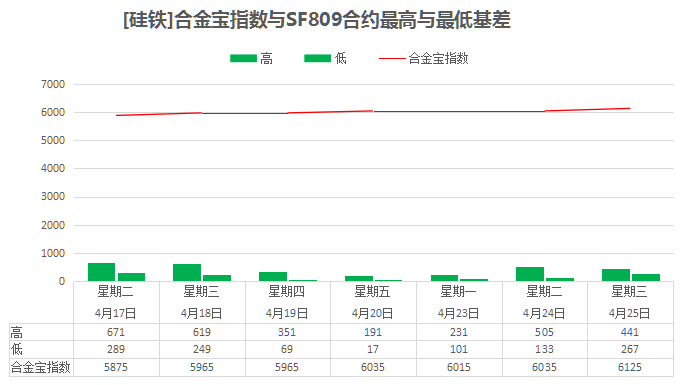Click the 7000 axis label
Image resolution: width=682 pixels, height=385 pixels.
(x=53, y=84)
